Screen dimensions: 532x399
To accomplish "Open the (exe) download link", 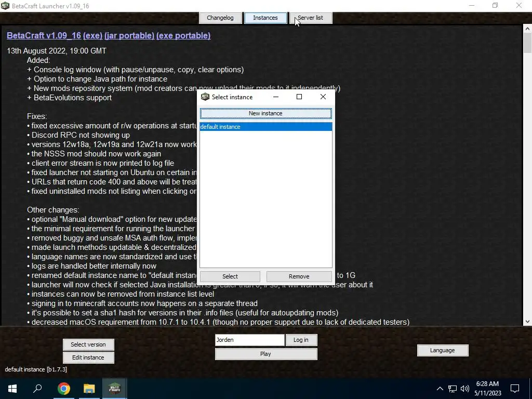I will (92, 36).
